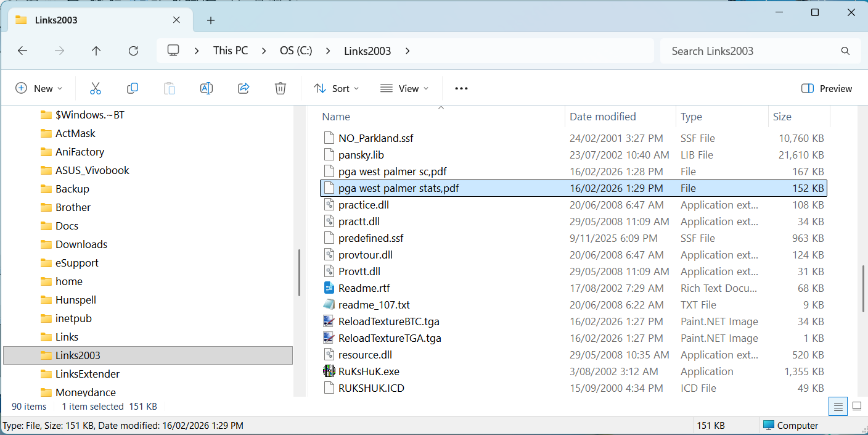The width and height of the screenshot is (868, 435).
Task: Open the View options dropdown
Action: (404, 88)
